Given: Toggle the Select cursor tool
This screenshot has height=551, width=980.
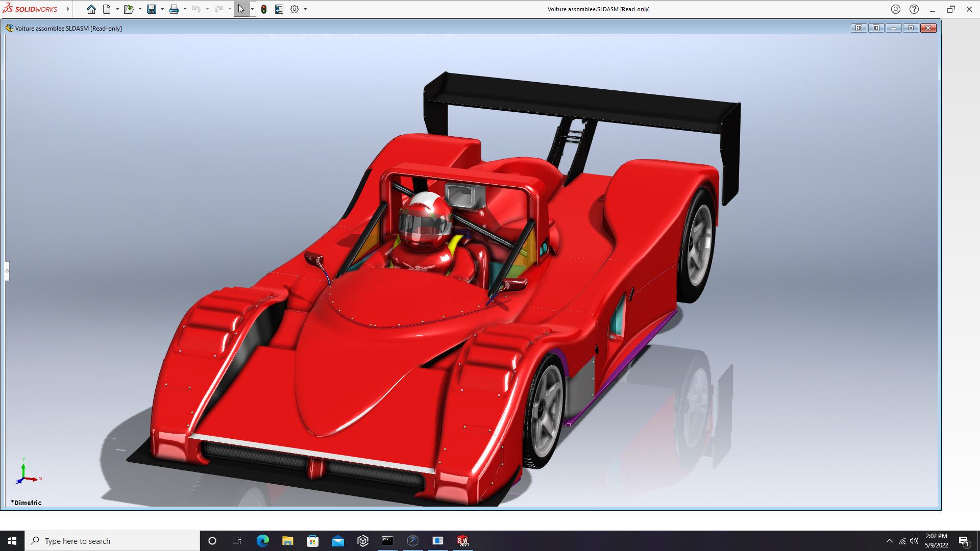Looking at the screenshot, I should coord(241,9).
